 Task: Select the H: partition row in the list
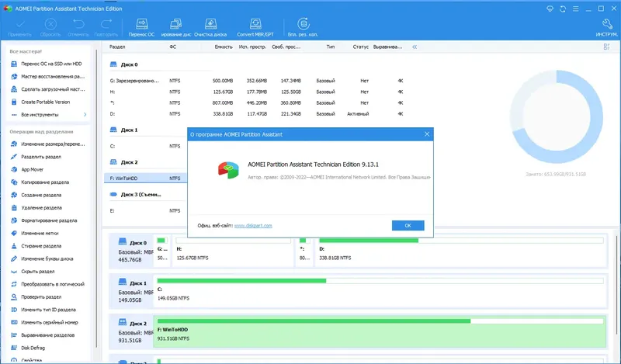tap(258, 92)
